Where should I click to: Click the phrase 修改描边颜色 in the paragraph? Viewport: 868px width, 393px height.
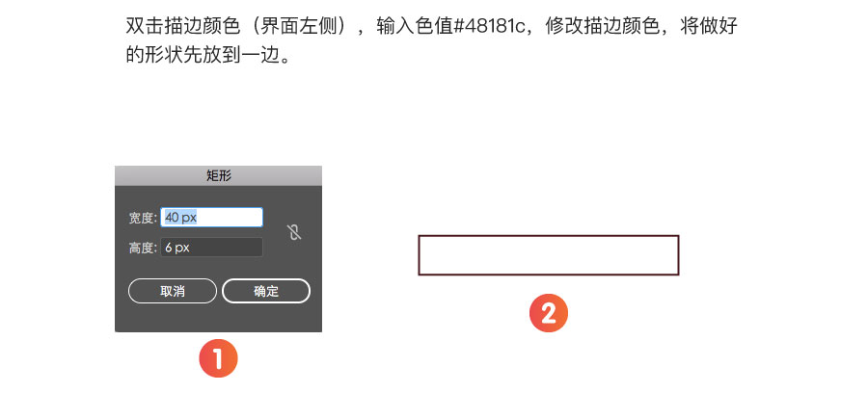602,27
